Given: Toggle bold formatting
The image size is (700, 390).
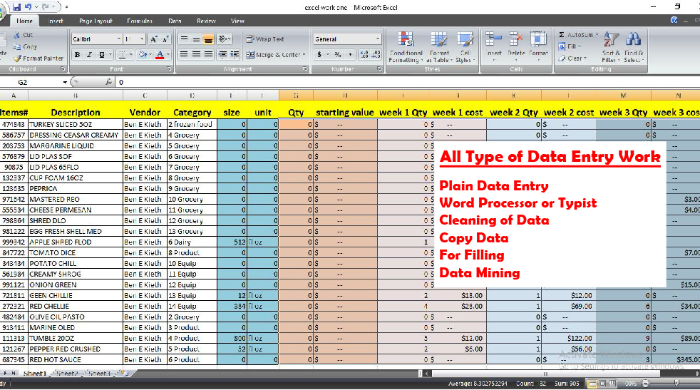Looking at the screenshot, I should (x=78, y=54).
